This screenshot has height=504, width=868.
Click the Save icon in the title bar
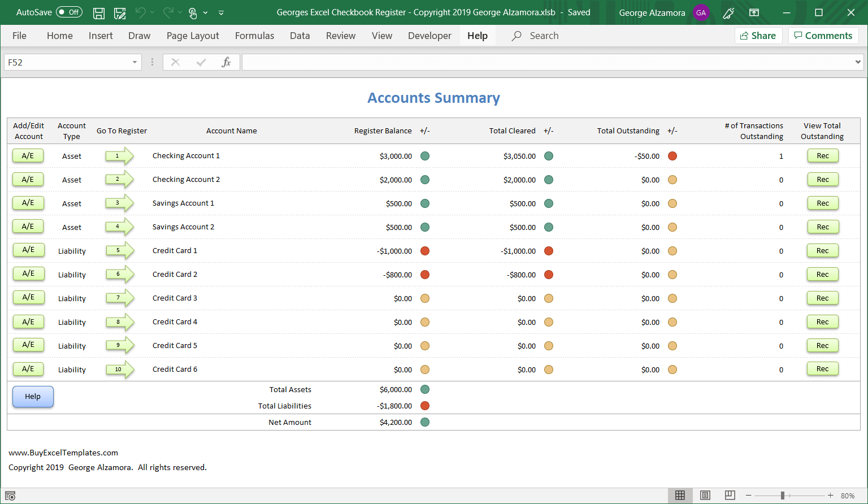point(99,12)
